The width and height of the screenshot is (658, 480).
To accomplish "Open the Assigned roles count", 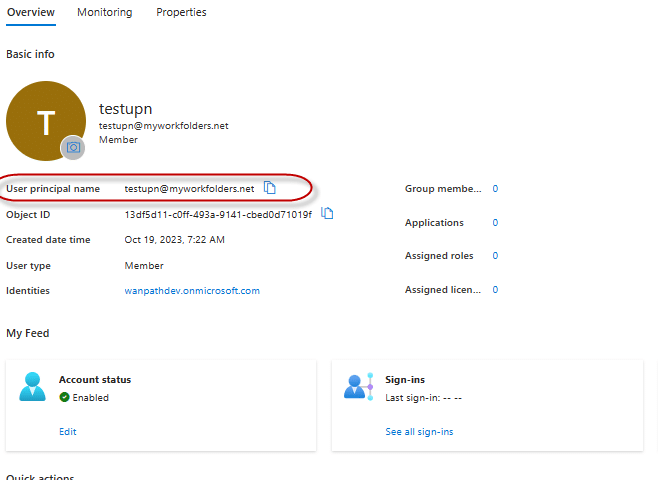I will coord(495,256).
